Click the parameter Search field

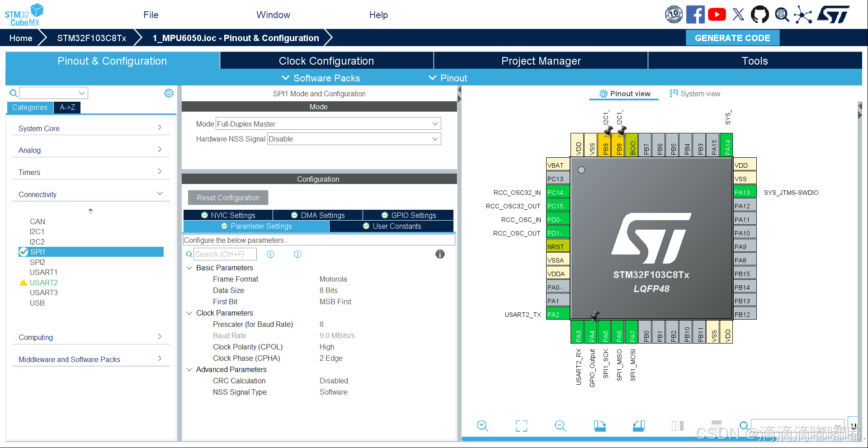(225, 254)
